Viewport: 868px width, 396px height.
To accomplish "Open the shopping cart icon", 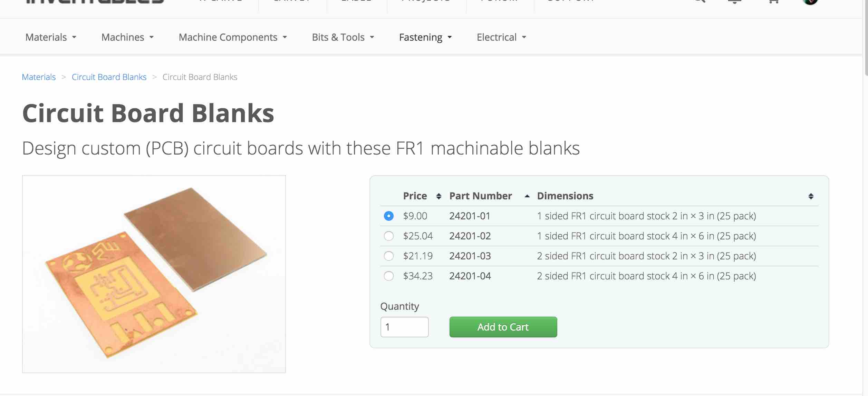I will pyautogui.click(x=774, y=1).
